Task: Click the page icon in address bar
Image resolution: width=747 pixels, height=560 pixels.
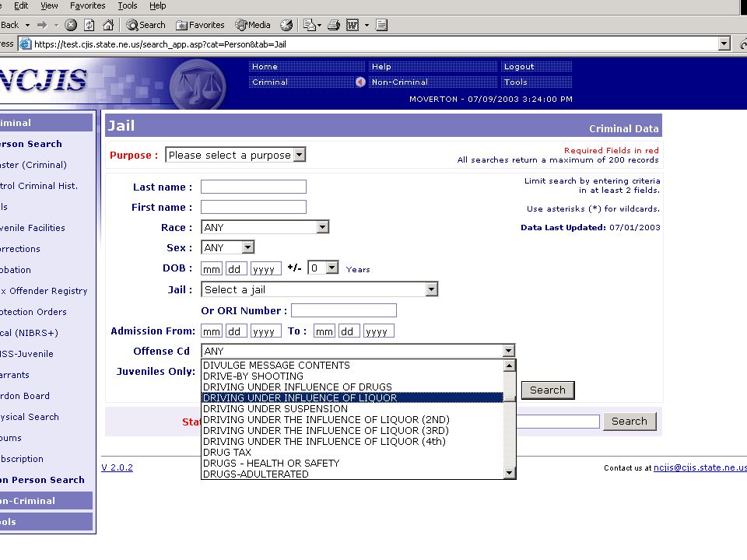Action: pyautogui.click(x=26, y=44)
